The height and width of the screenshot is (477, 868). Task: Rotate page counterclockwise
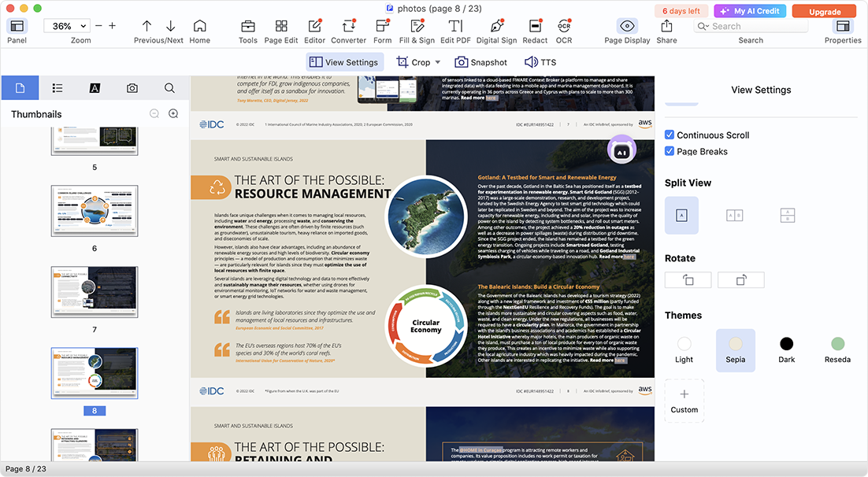688,280
